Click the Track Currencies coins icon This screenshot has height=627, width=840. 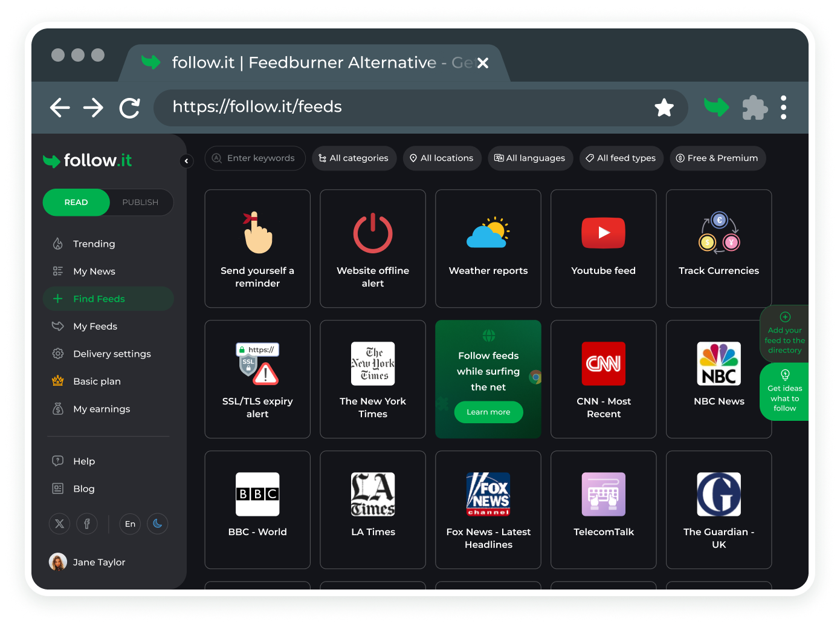pos(719,233)
